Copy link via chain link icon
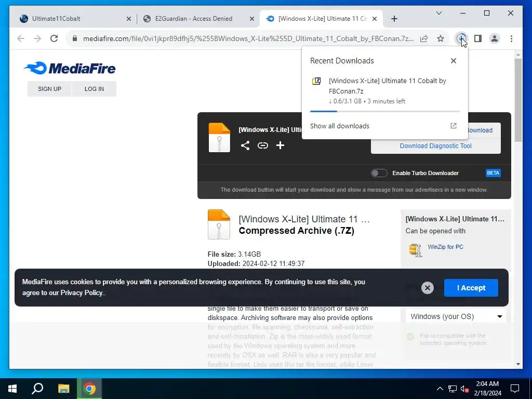532x399 pixels. 262,145
